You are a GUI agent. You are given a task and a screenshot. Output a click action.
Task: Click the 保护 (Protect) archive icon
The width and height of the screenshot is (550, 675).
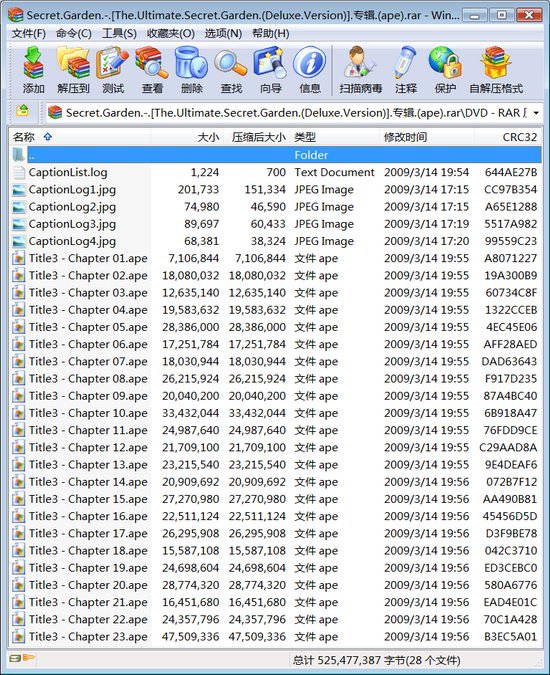coord(445,70)
